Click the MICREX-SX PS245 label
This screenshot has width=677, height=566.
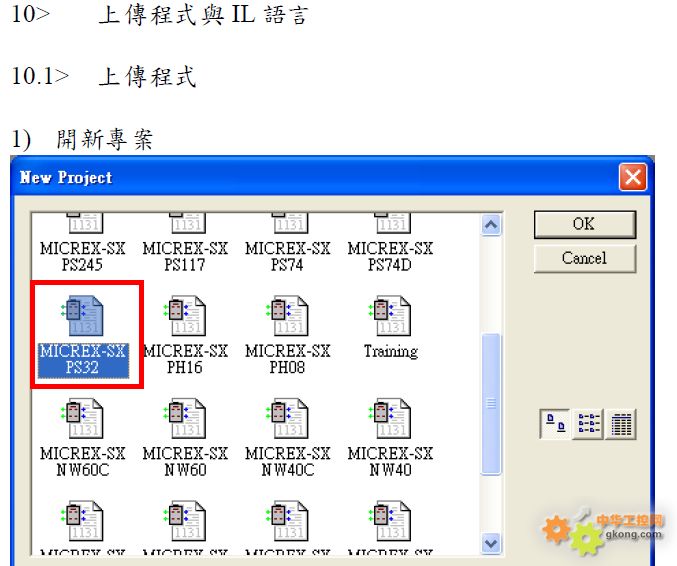[82, 256]
